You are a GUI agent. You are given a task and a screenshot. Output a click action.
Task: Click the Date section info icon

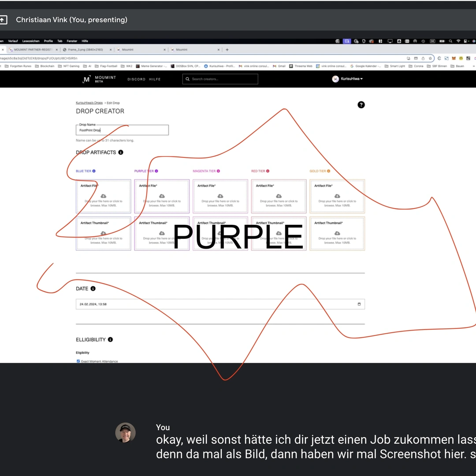93,288
